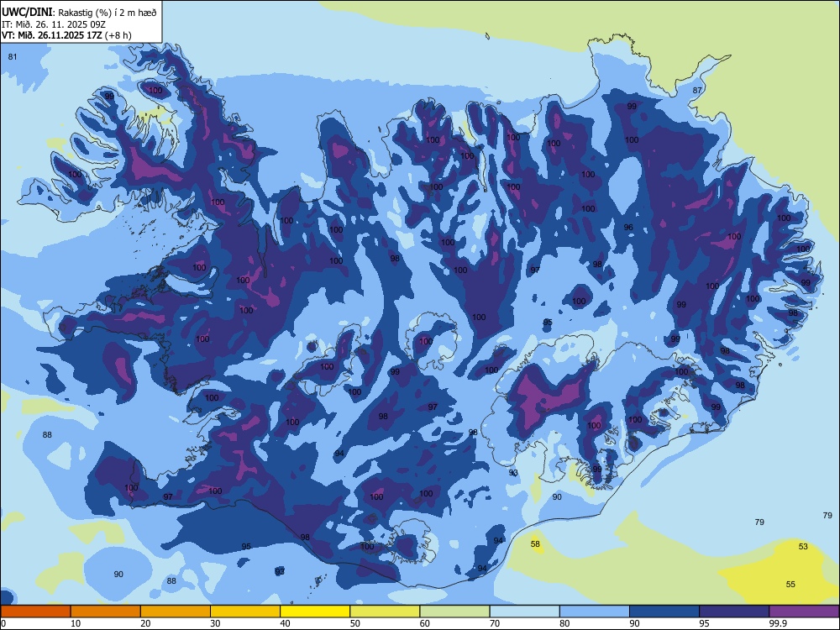Click the legend scale label '70'
This screenshot has height=630, width=840.
(495, 623)
